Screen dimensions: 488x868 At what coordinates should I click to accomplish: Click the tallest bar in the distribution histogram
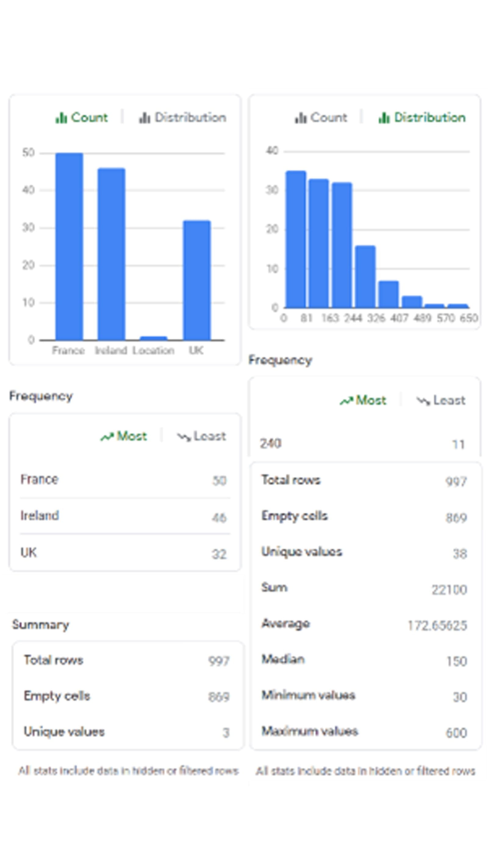296,239
